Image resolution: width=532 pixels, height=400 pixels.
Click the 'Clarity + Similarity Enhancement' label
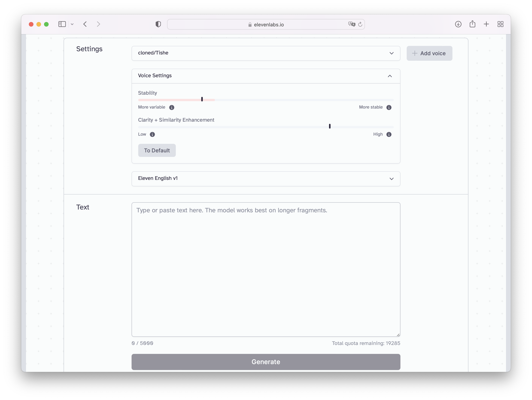point(176,120)
